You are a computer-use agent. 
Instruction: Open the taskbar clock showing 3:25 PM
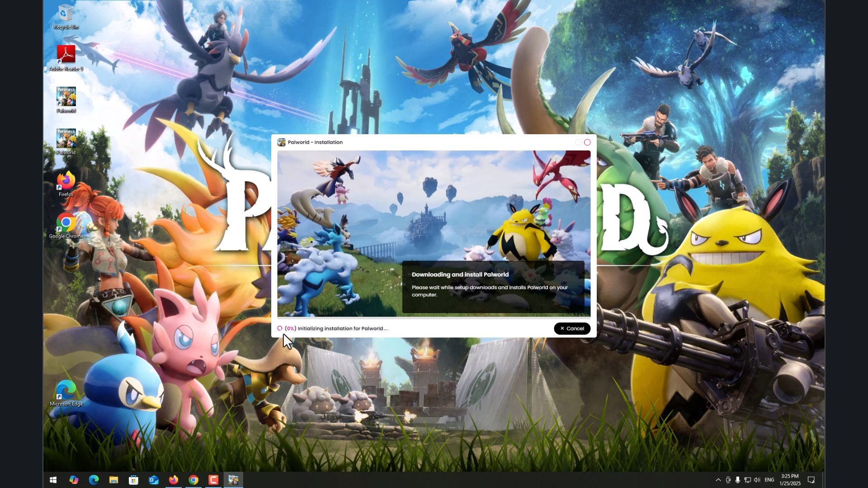click(x=790, y=480)
